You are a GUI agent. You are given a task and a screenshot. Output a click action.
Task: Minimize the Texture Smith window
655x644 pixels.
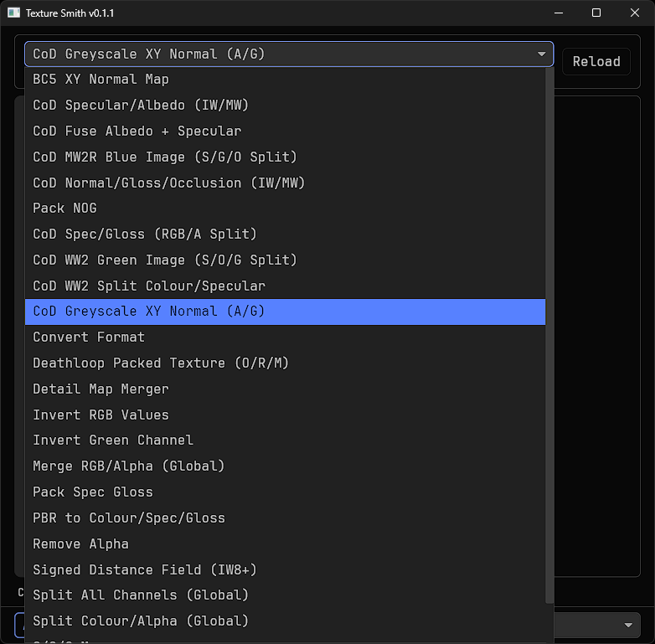click(559, 13)
